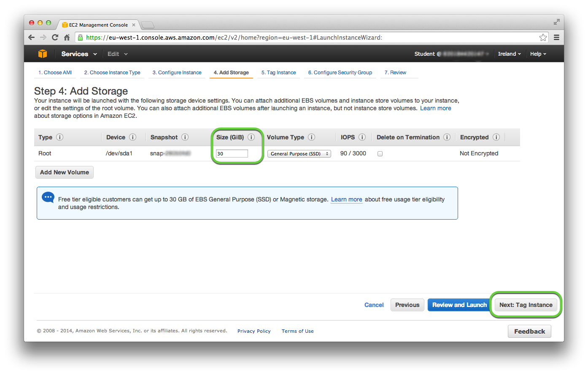
Task: Go to 5. Tag Instance step
Action: (x=279, y=73)
